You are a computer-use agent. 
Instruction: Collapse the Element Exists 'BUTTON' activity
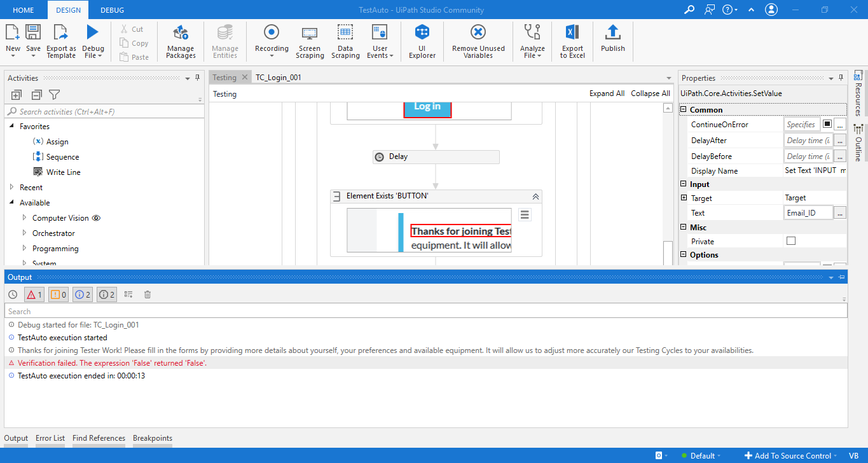[x=535, y=197]
